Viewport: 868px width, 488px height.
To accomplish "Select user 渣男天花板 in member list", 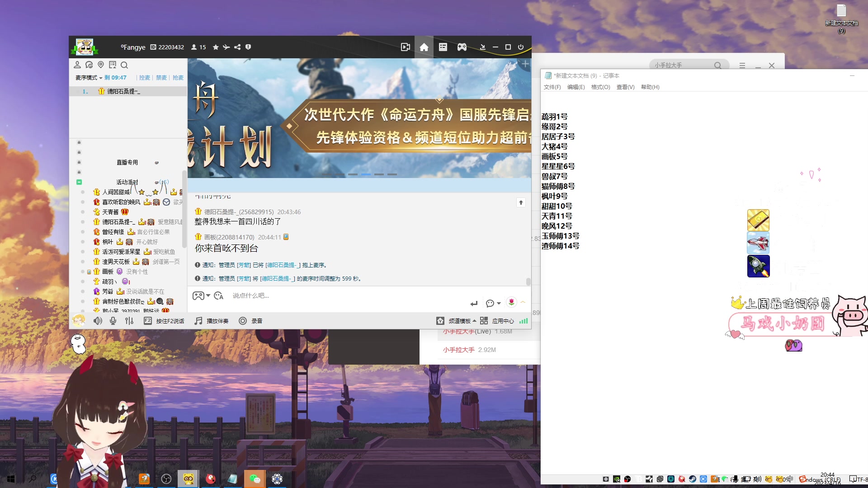I will click(116, 262).
